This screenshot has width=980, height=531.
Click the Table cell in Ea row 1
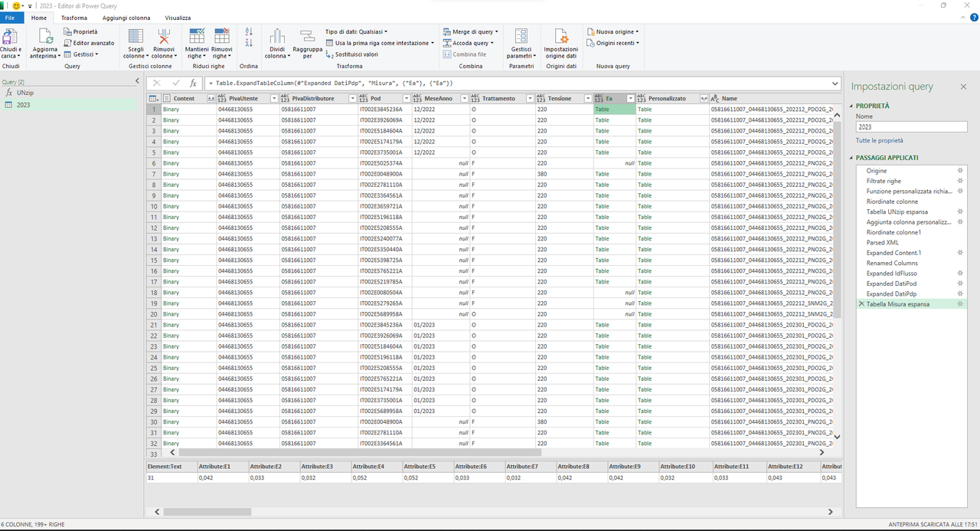coord(614,110)
